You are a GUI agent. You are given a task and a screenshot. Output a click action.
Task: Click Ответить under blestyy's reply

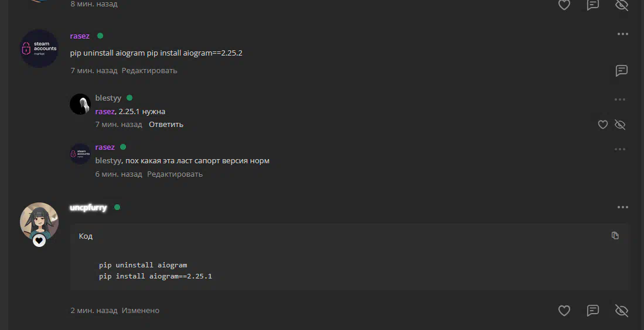click(x=166, y=125)
